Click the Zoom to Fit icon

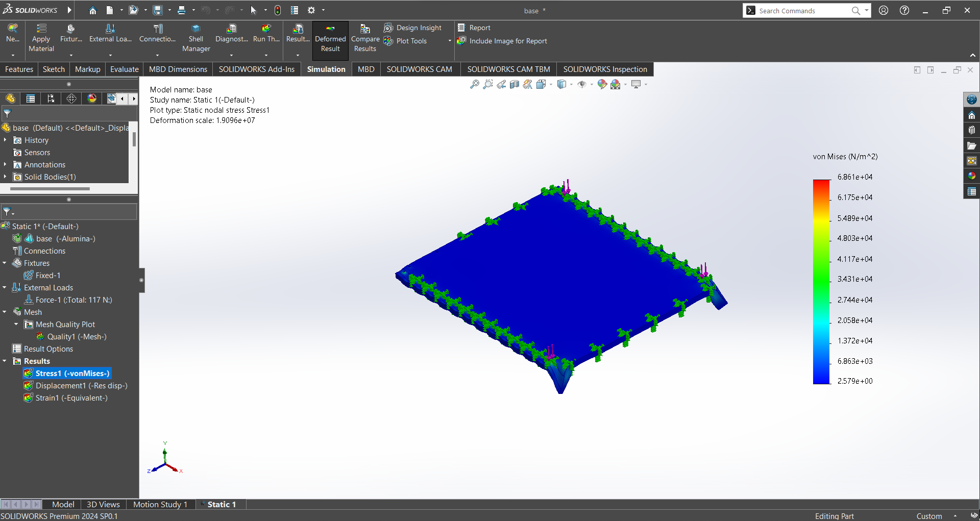(x=475, y=85)
